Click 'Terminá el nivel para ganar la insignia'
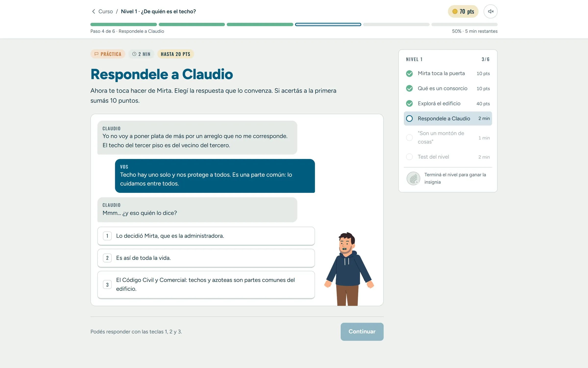The width and height of the screenshot is (588, 368). click(455, 178)
